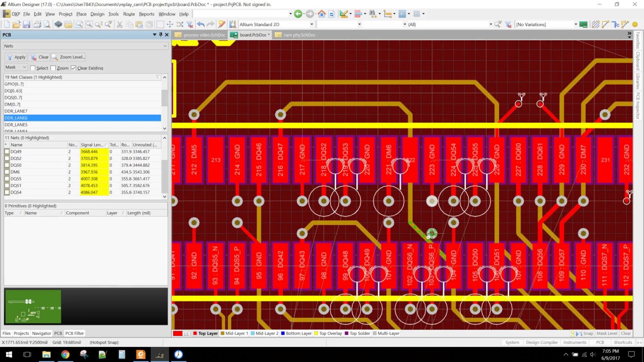Open the Design Compiler status bar button

tap(542, 342)
